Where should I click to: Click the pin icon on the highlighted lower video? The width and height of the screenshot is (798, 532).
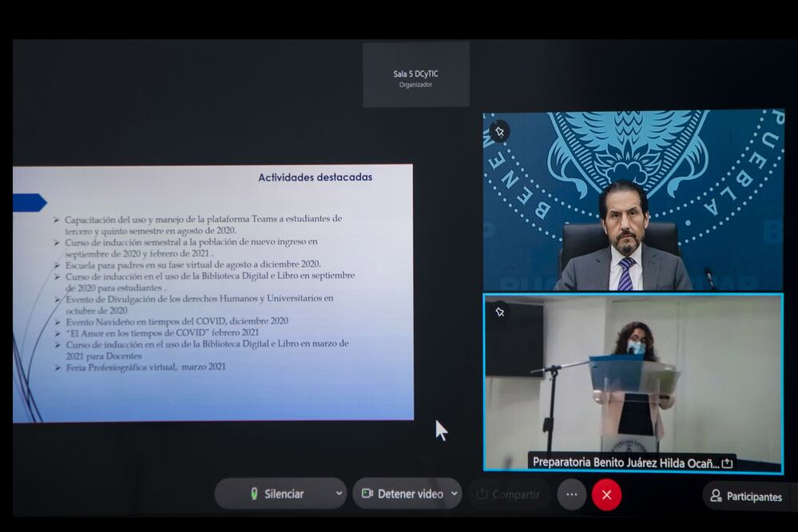(499, 312)
